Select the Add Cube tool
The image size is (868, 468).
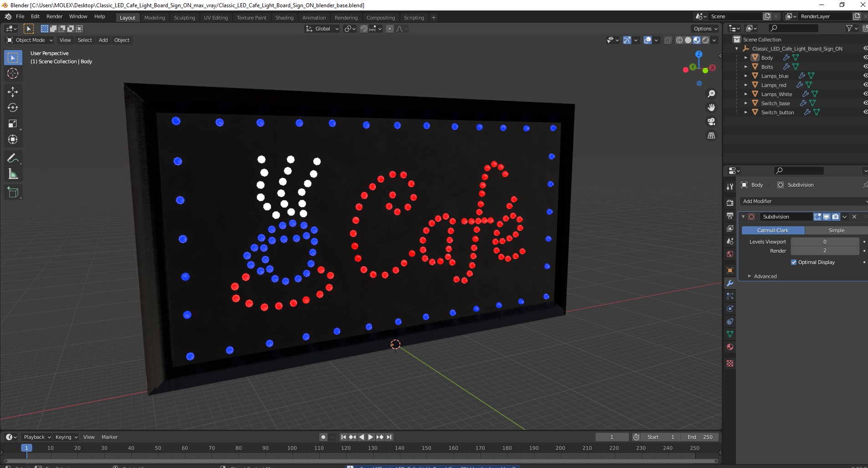coord(13,193)
